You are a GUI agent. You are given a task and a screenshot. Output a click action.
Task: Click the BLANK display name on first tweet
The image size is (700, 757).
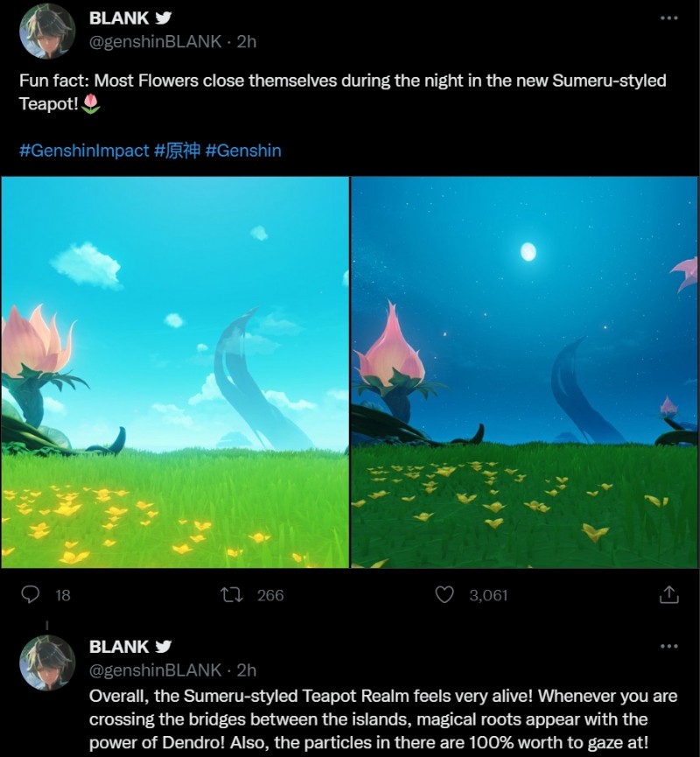[119, 18]
